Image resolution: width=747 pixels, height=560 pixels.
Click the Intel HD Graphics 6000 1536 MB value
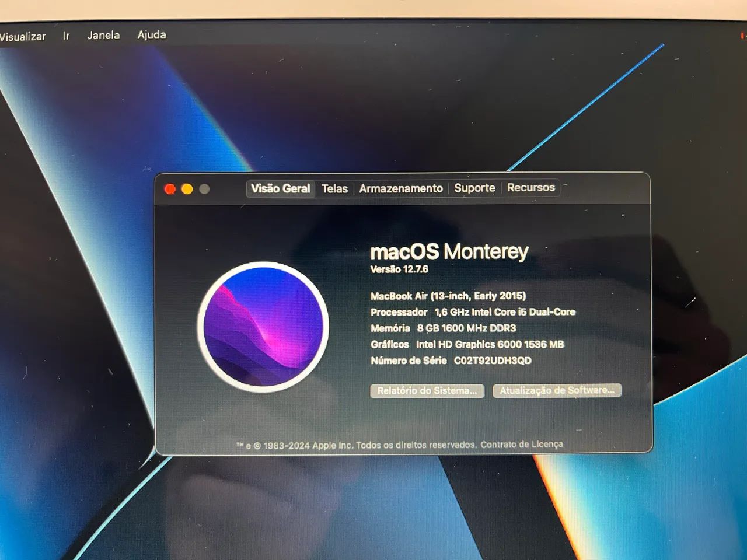(x=490, y=345)
